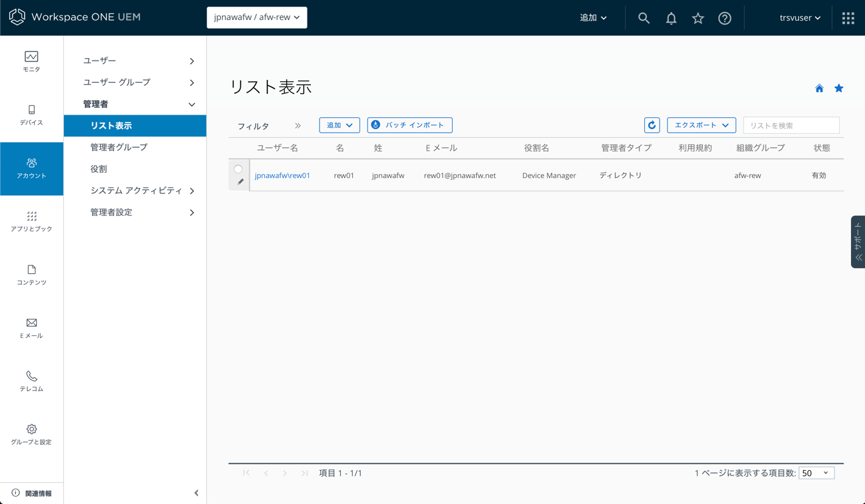This screenshot has width=865, height=504.
Task: Click the Device Manager cell
Action: pos(549,175)
